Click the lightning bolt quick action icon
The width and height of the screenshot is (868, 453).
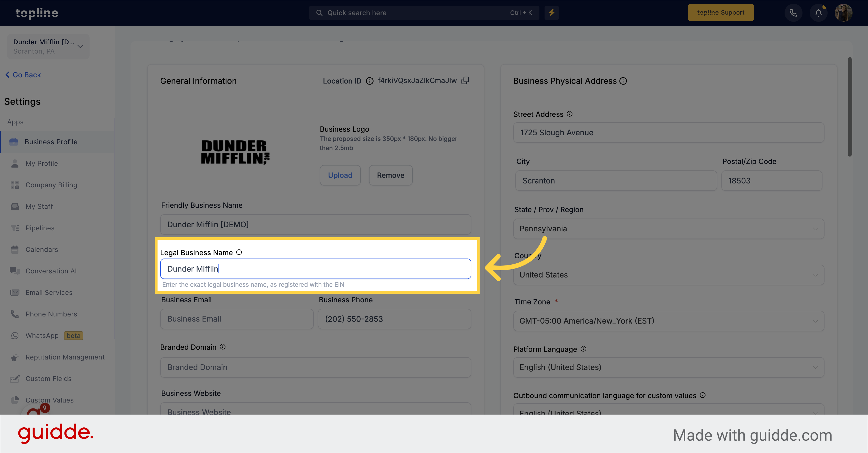coord(552,12)
